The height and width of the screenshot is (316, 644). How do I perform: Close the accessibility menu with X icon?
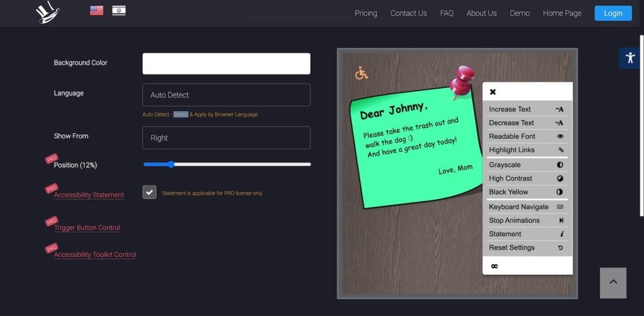tap(493, 92)
